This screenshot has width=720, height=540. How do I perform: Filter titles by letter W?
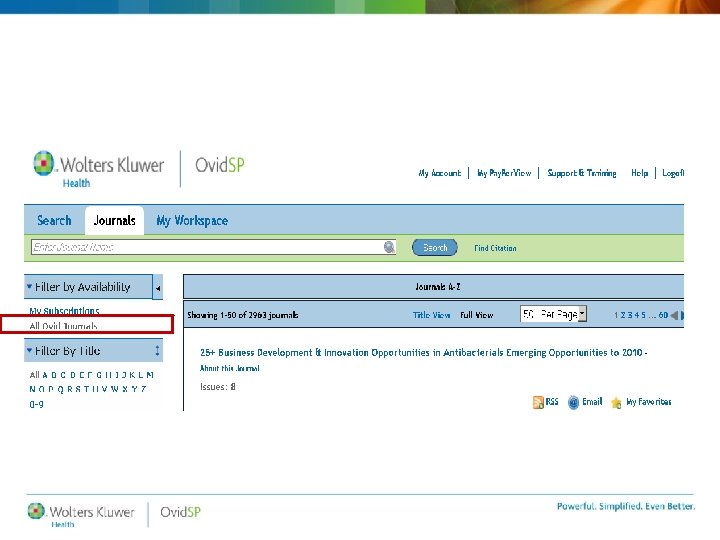pos(114,389)
